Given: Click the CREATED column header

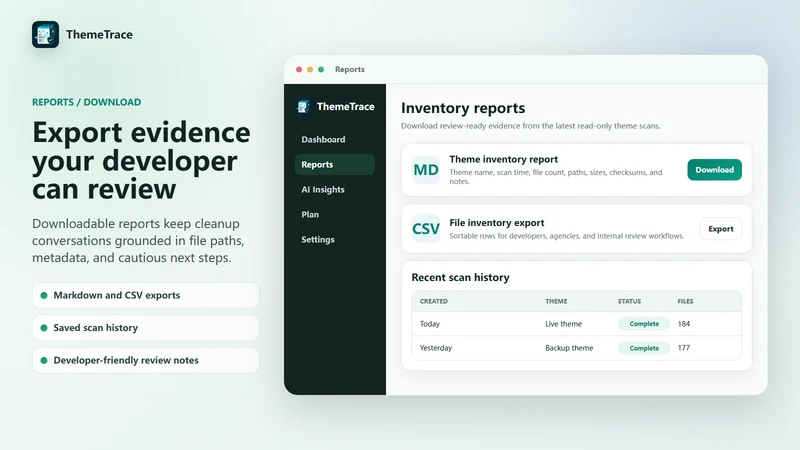Looking at the screenshot, I should tap(434, 301).
